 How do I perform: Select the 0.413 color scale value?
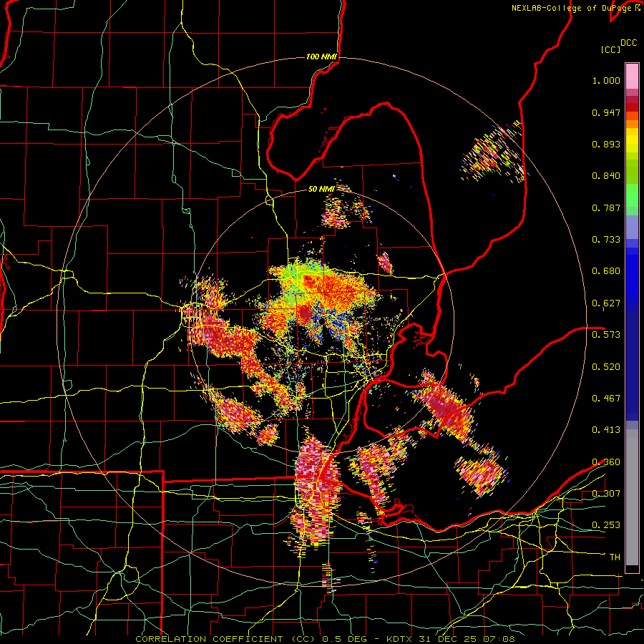point(606,430)
